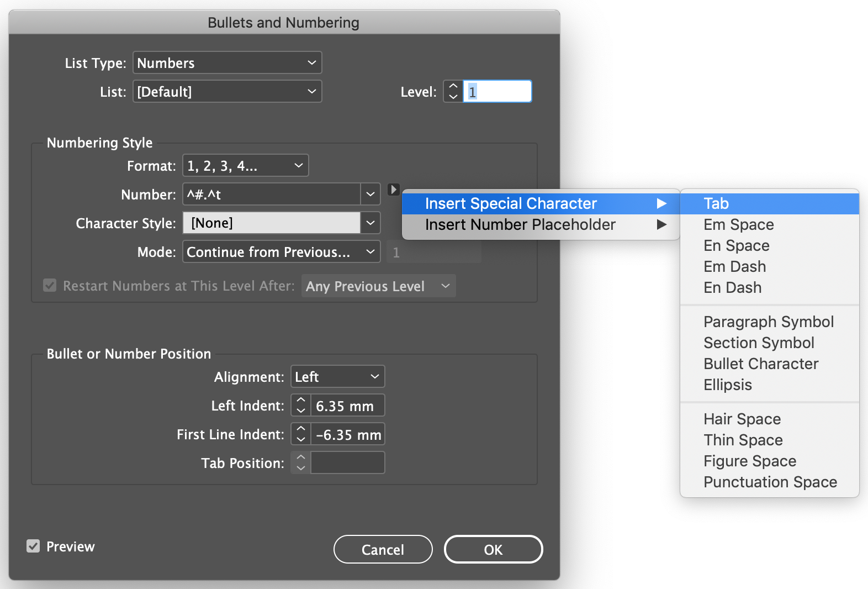
Task: Click the Level stepper arrows
Action: coord(453,91)
